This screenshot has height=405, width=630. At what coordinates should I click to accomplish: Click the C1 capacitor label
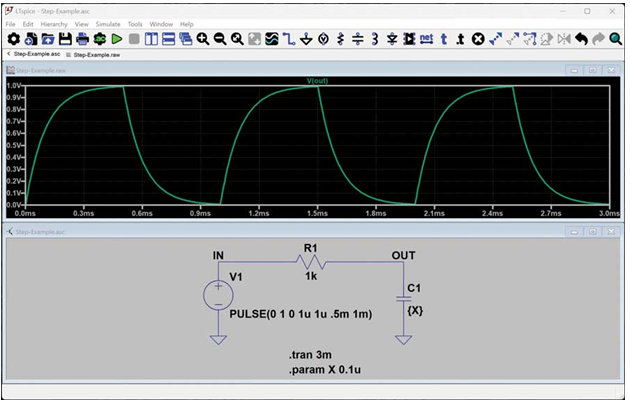click(414, 288)
